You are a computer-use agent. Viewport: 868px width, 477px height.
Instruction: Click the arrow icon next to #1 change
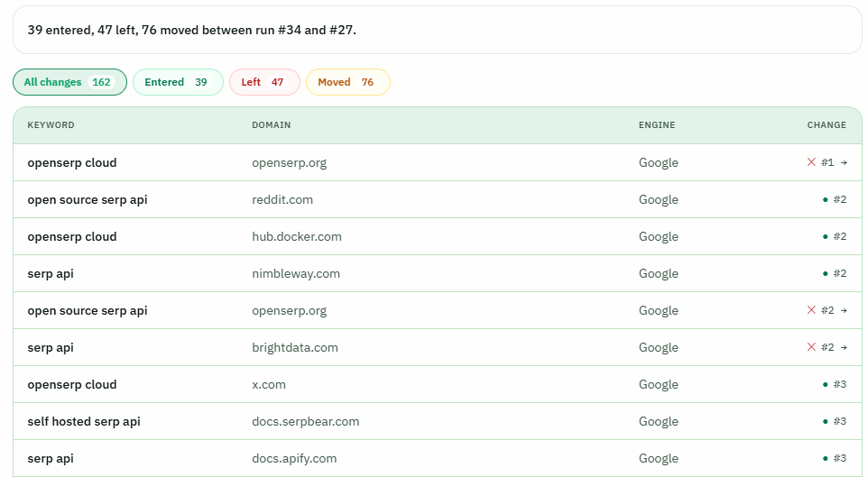tap(844, 162)
